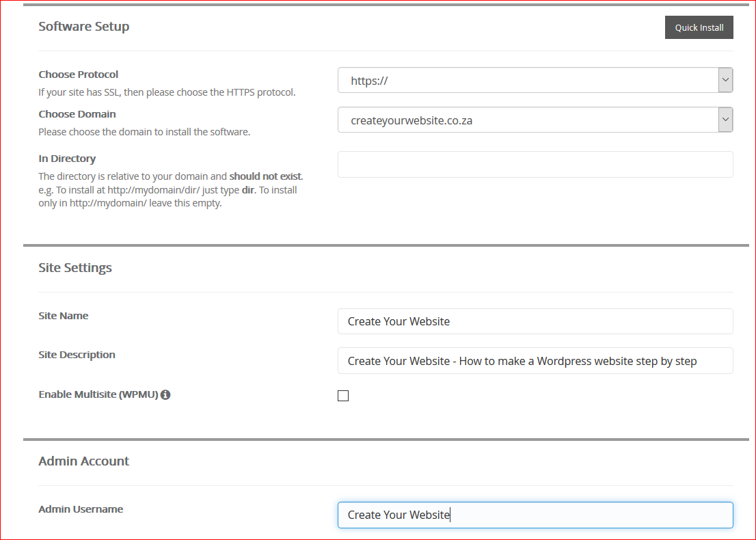
Task: Click the Site Description label
Action: [x=77, y=355]
